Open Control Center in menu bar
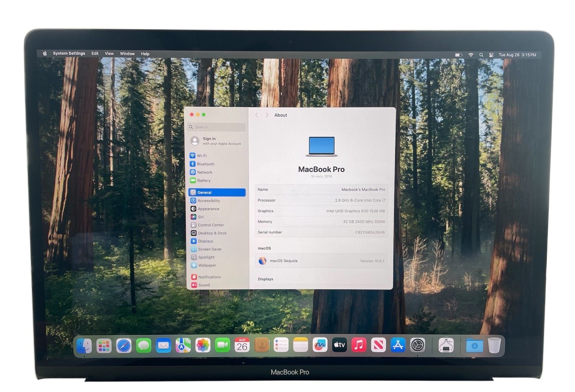This screenshot has width=575, height=392. pos(491,55)
